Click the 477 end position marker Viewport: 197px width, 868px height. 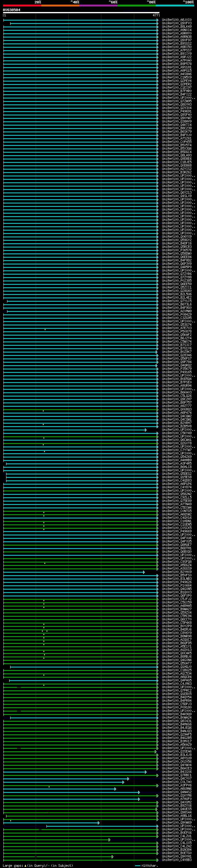(155, 15)
